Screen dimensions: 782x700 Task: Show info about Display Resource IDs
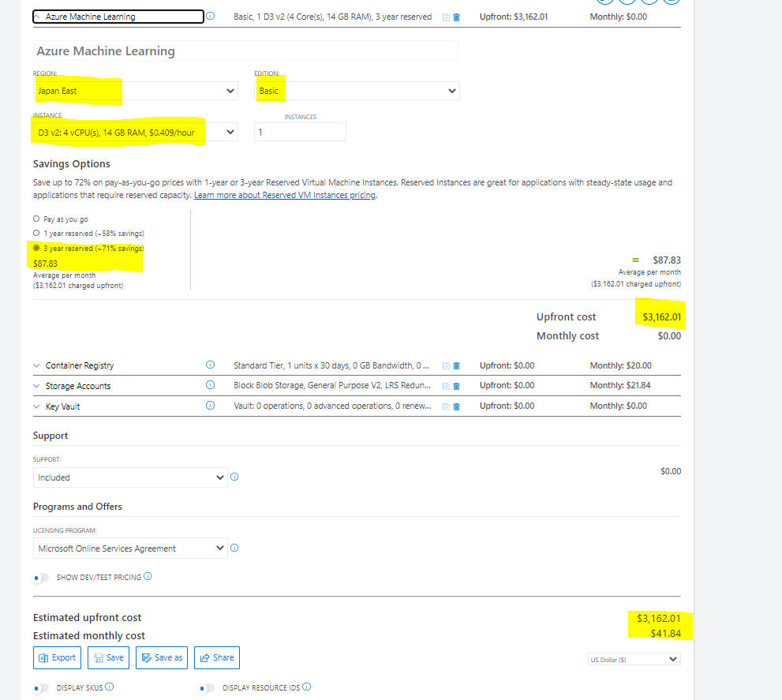tap(307, 687)
